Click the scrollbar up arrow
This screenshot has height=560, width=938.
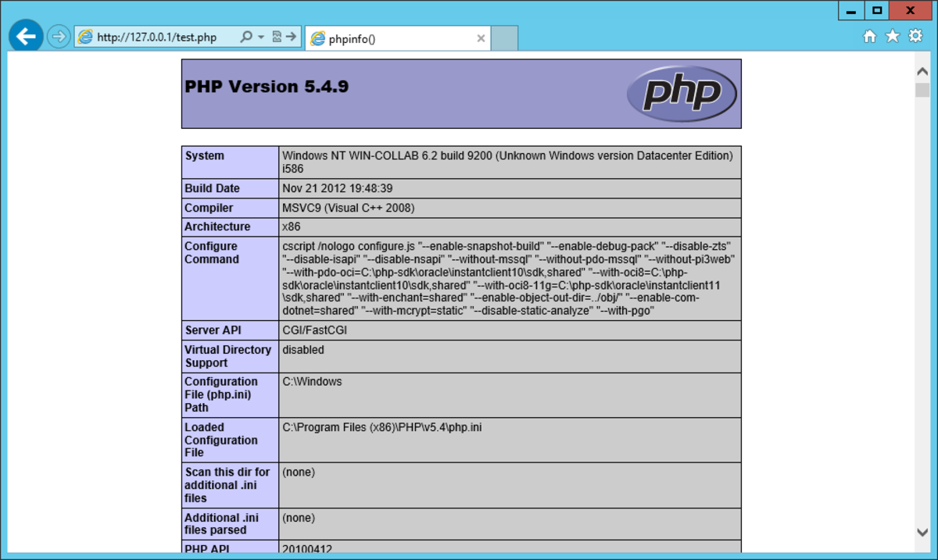point(922,71)
